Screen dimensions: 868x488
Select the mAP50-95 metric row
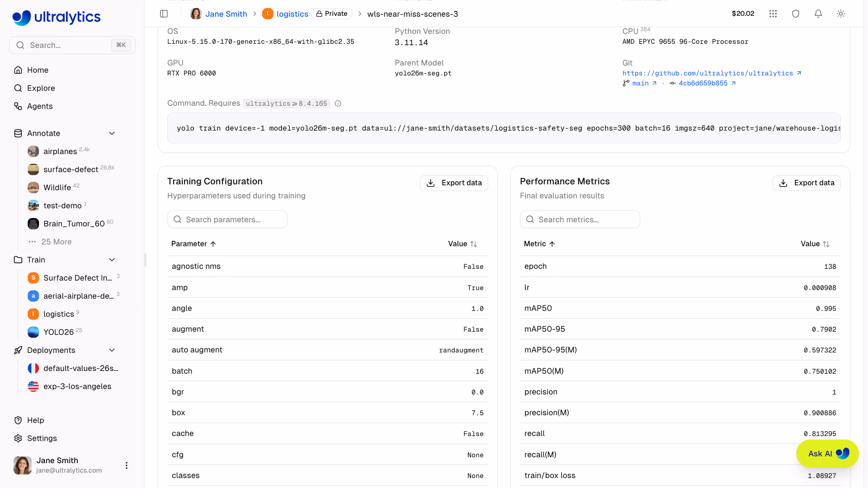pos(680,329)
